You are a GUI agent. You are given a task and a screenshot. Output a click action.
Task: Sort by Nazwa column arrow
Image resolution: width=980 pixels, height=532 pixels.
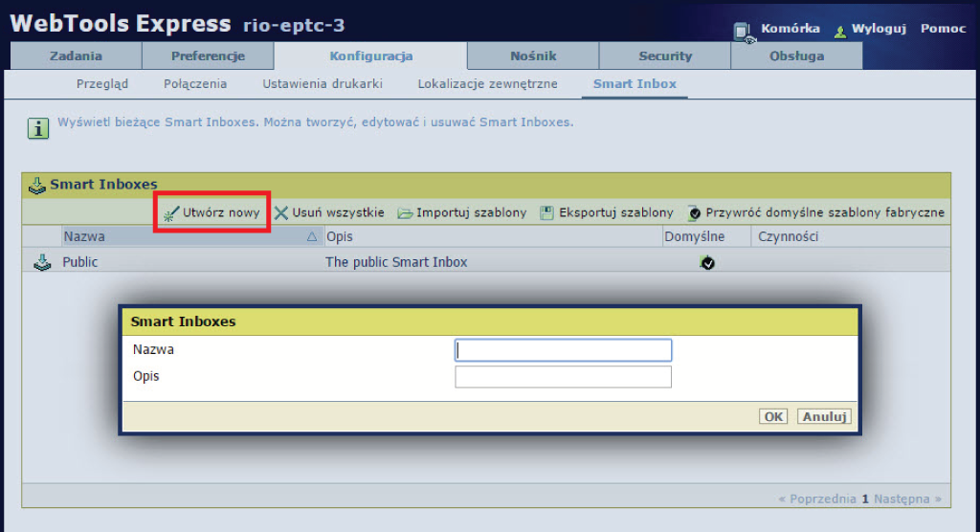(x=311, y=236)
